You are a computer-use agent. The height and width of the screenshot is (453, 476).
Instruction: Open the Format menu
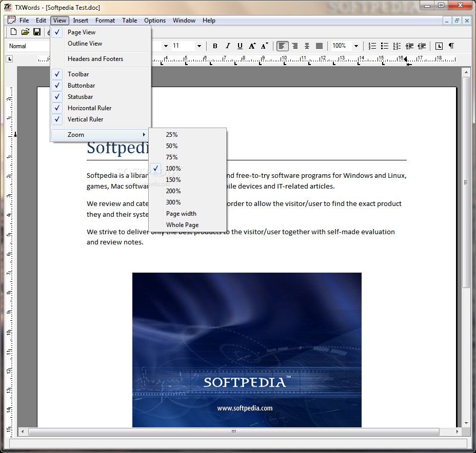point(105,20)
